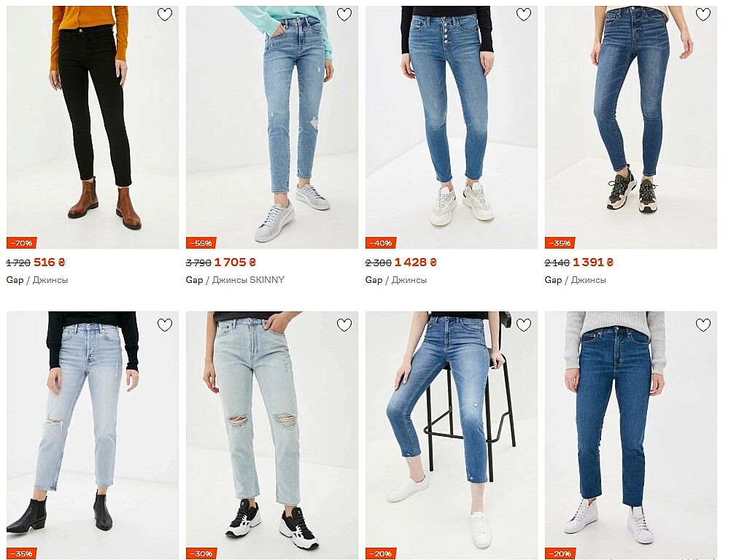Favorite the dark jeans with gray sweater
The image size is (739, 560).
click(x=703, y=325)
